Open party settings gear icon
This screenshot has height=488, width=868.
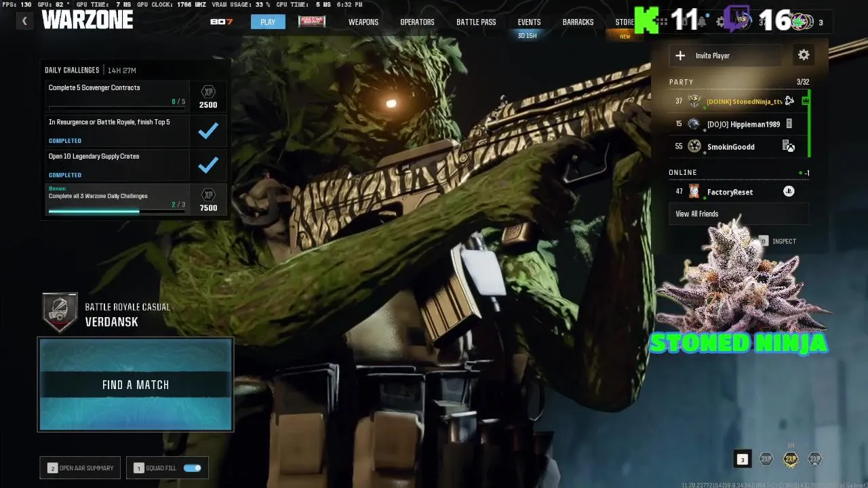coord(804,55)
